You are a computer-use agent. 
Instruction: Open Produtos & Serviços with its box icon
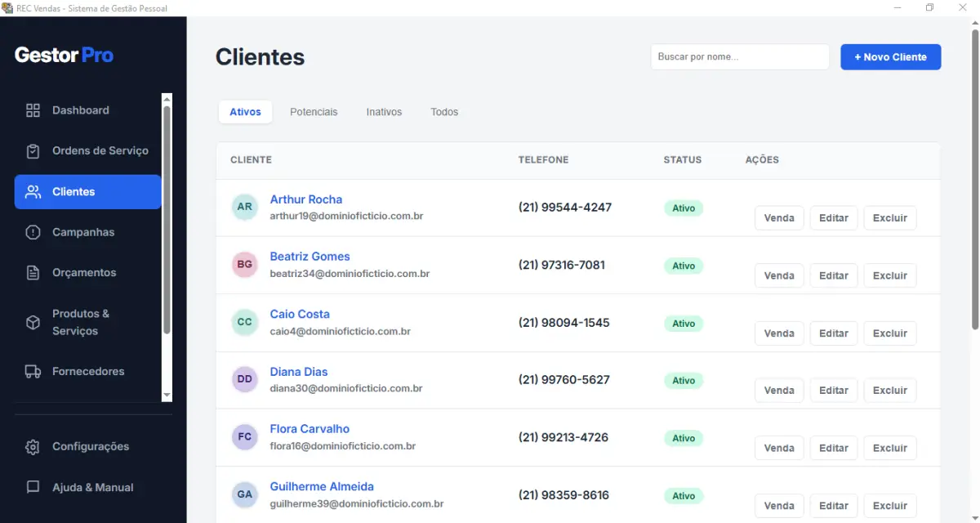coord(33,321)
